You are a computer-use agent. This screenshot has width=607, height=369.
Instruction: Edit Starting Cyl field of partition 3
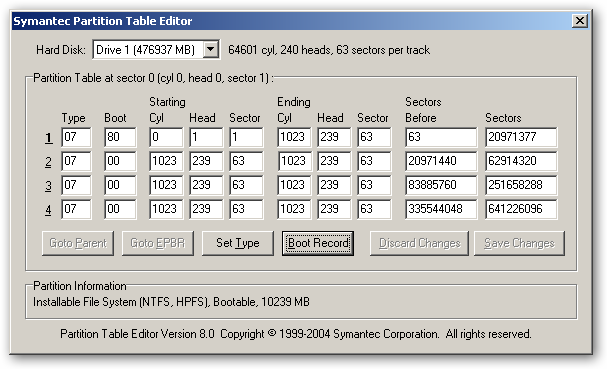166,185
